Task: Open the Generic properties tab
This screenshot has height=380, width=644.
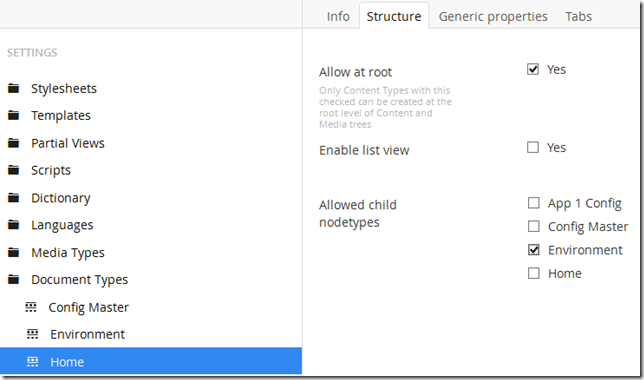Action: click(493, 16)
